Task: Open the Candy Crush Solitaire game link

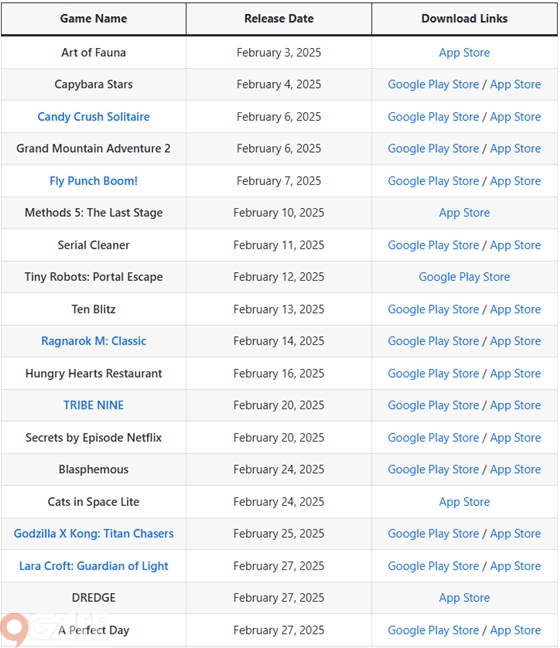Action: 93,117
